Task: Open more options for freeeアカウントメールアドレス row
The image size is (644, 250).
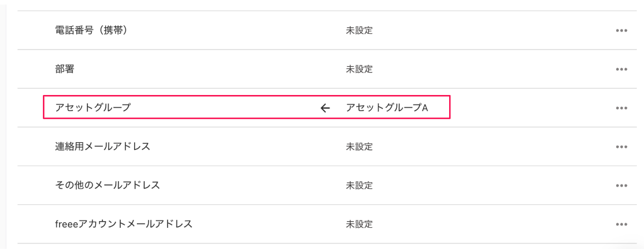Action: [x=622, y=224]
